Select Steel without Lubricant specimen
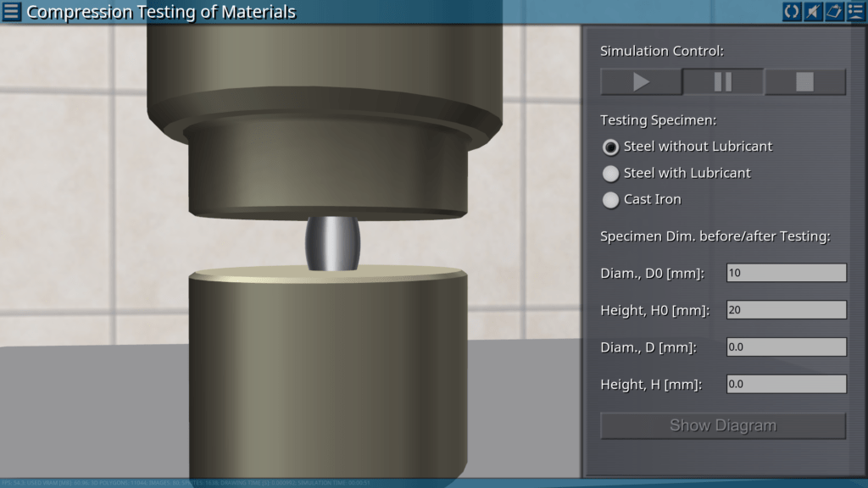868x488 pixels. pyautogui.click(x=610, y=147)
